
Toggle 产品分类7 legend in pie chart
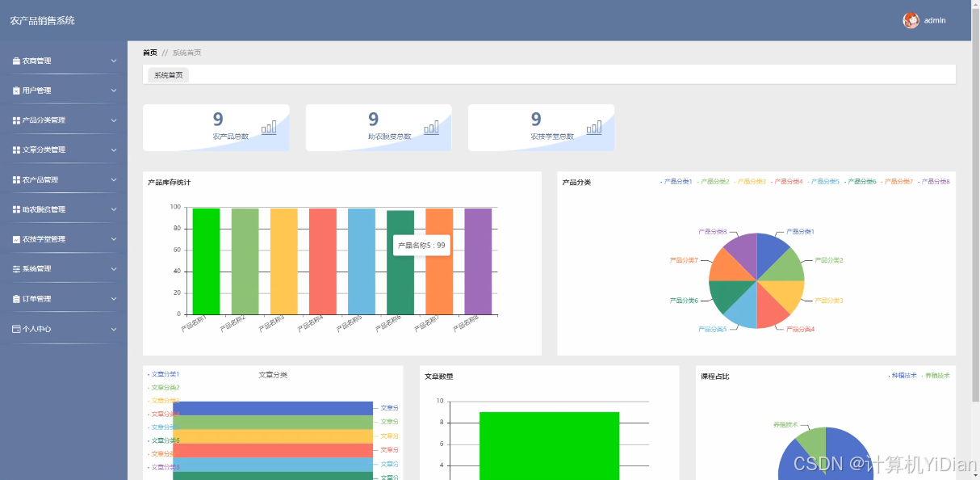897,182
